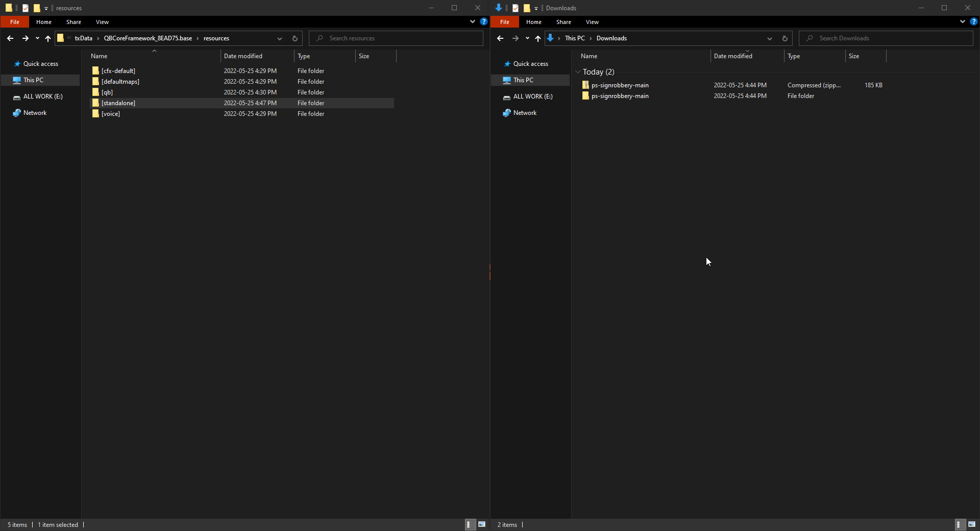Click QBCoreFramework_8EAD75.base in breadcrumb
Image resolution: width=980 pixels, height=531 pixels.
pyautogui.click(x=148, y=38)
